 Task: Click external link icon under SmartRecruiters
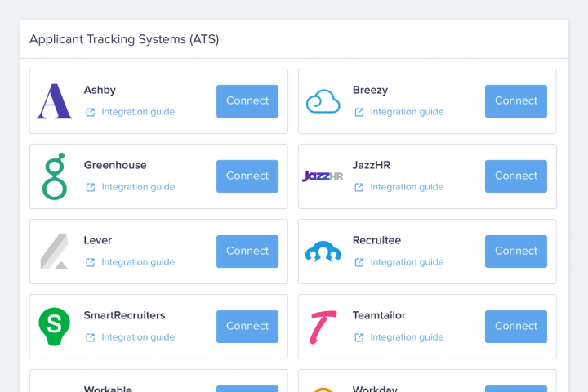91,337
